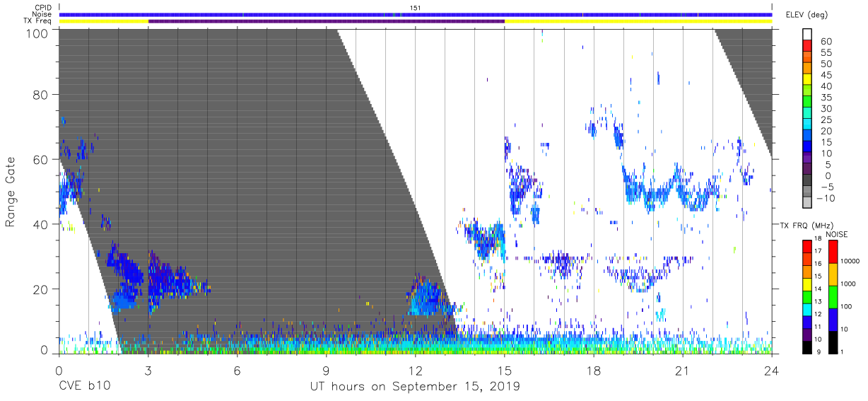Click the black segment of the NOISE bar

point(833,342)
